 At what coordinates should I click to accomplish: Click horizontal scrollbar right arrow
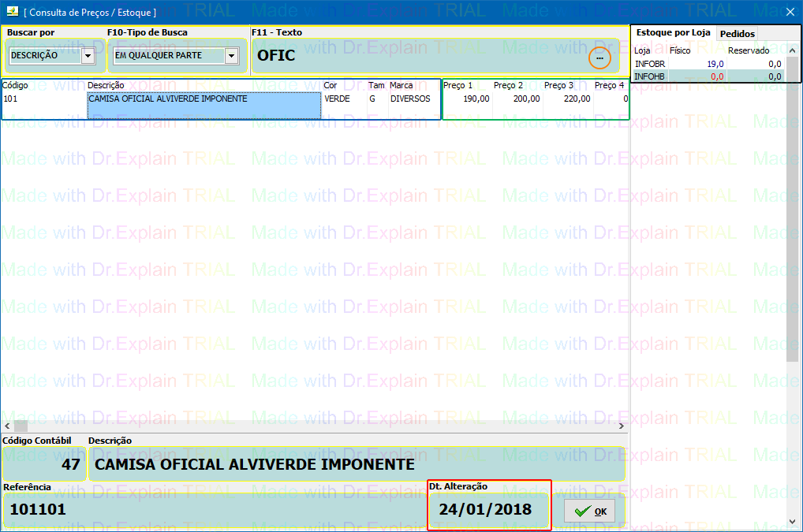[x=622, y=426]
